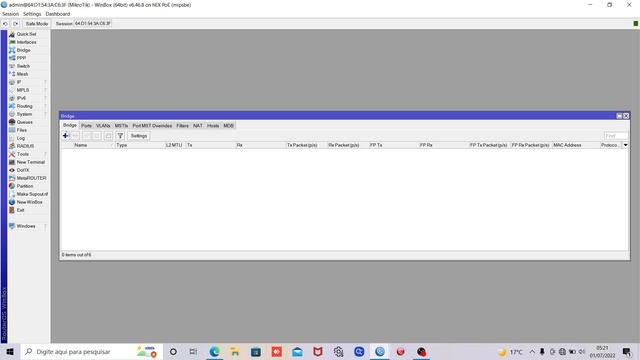This screenshot has width=640, height=360.
Task: Sort by Tx Packet (p/s) column
Action: tap(306, 145)
